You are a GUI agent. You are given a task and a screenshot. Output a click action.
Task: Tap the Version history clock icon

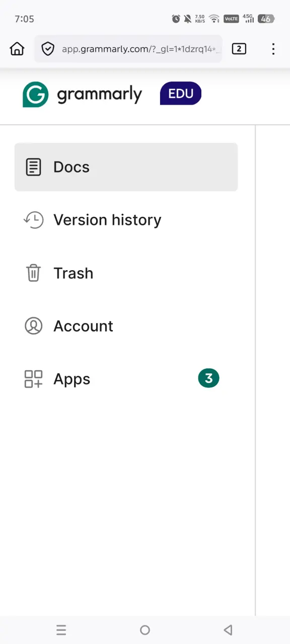[34, 220]
